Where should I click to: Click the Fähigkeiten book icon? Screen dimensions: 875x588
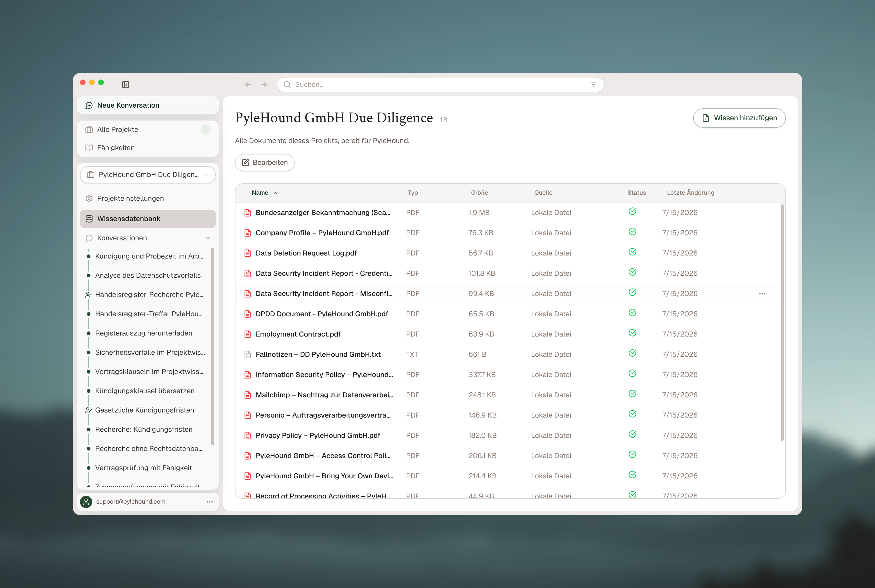pos(89,148)
